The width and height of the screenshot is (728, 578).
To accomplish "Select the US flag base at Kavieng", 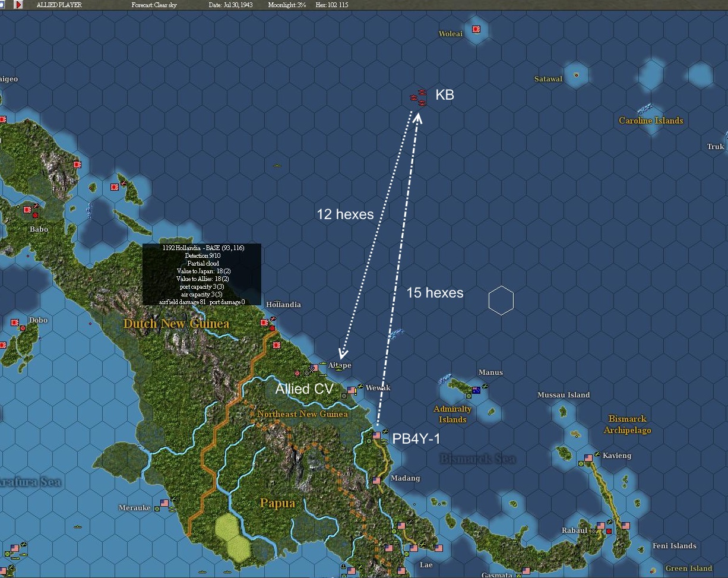I will coord(588,458).
